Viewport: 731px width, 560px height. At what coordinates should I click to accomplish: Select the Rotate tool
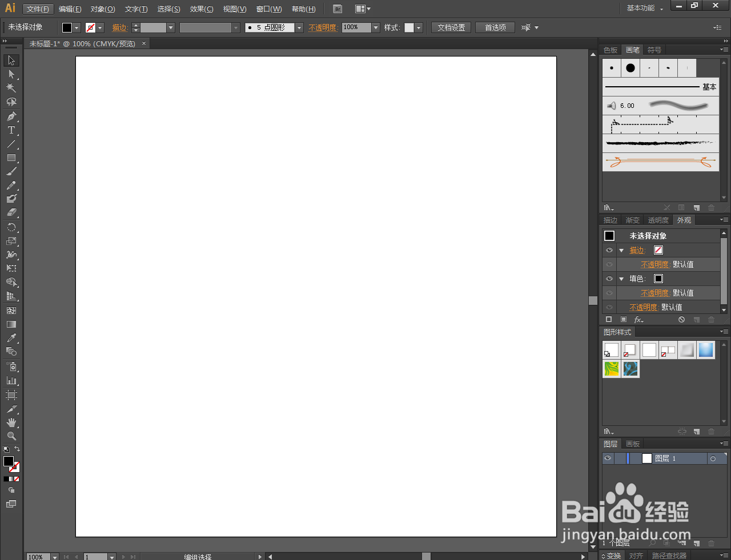11,227
